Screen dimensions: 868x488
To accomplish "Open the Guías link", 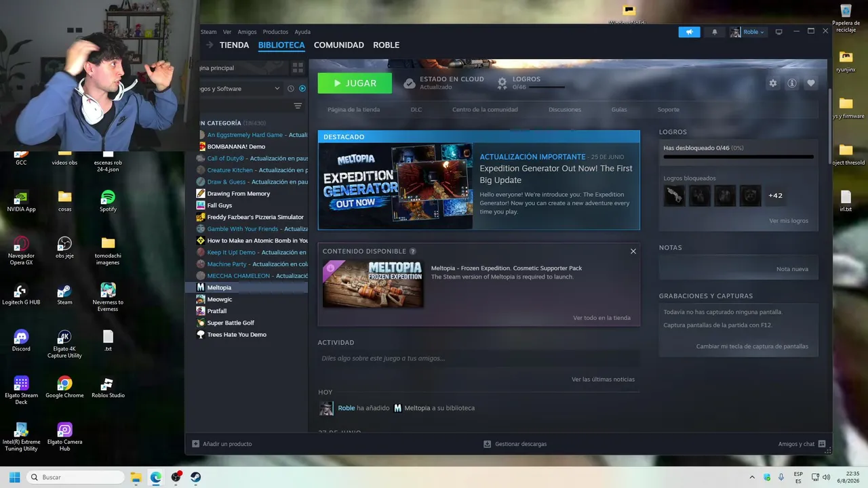I will pos(619,110).
